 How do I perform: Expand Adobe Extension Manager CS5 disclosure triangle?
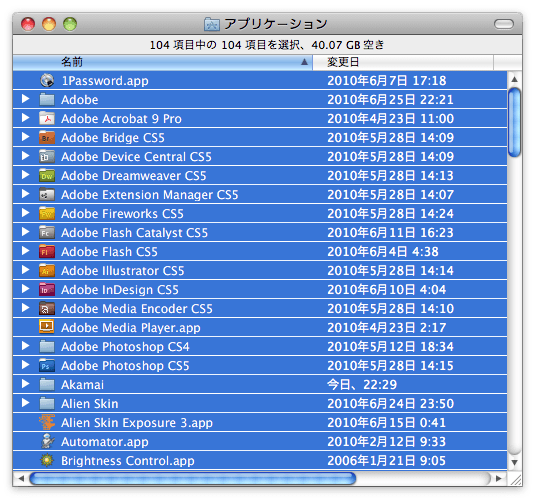tap(25, 194)
